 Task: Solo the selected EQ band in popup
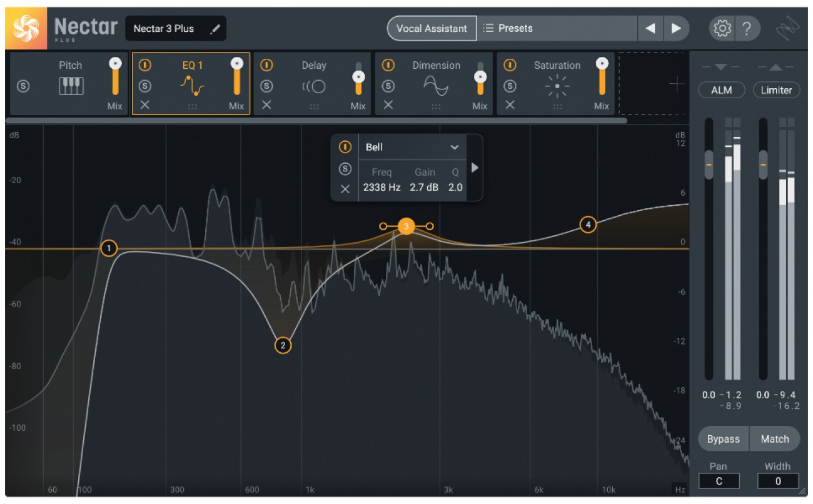point(345,168)
